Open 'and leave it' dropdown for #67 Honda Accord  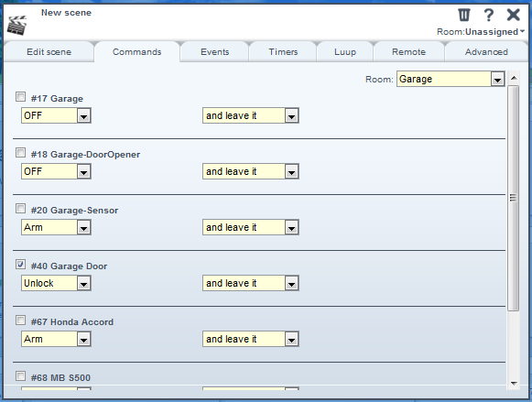click(250, 339)
